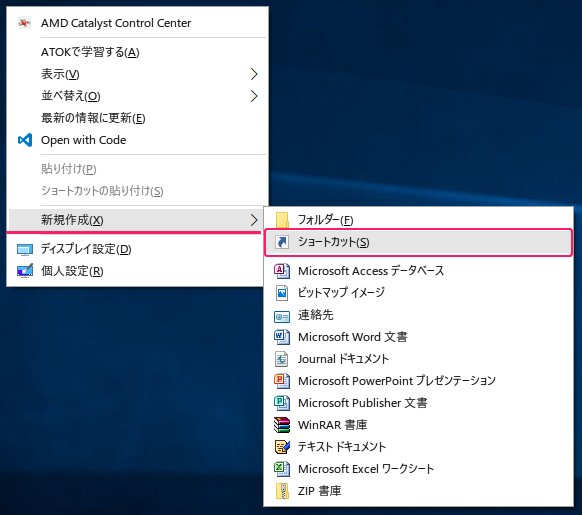582x515 pixels.
Task: Click the ショートカット arrow icon
Action: point(282,242)
